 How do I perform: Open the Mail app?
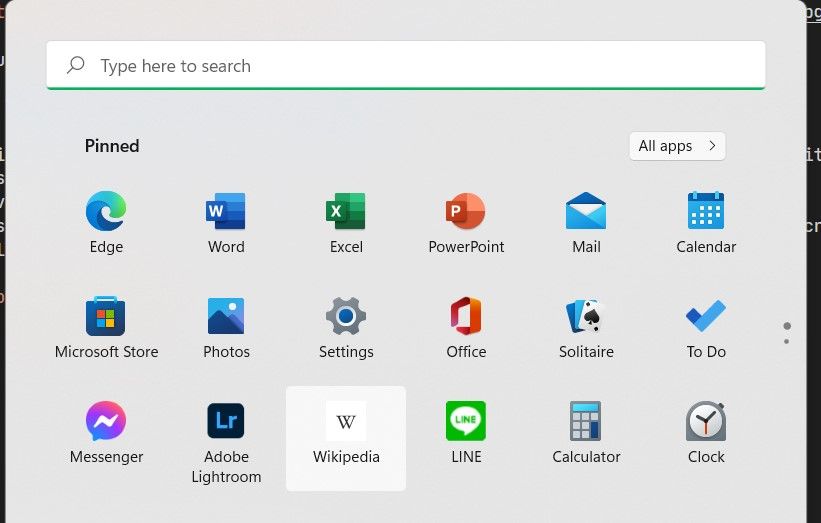point(586,211)
